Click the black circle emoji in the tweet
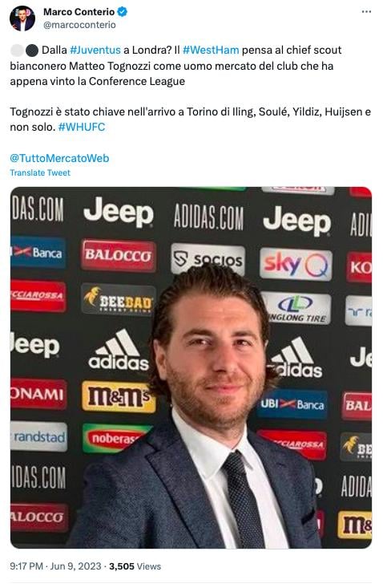 (x=32, y=51)
